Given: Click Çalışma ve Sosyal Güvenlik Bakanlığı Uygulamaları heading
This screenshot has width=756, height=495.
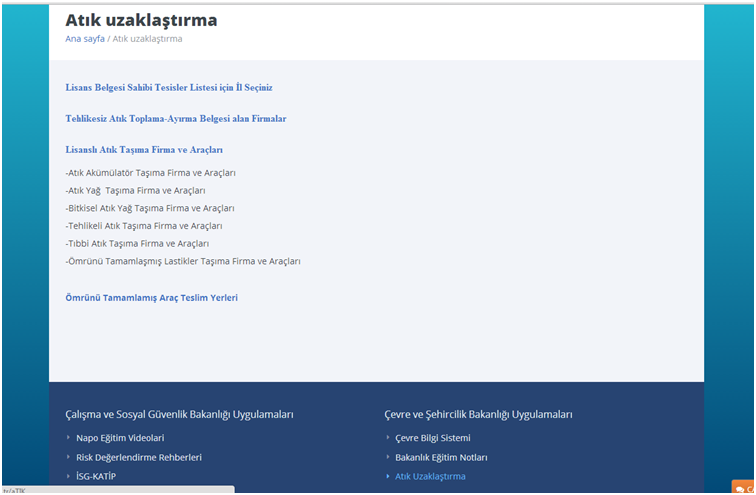Looking at the screenshot, I should (179, 415).
